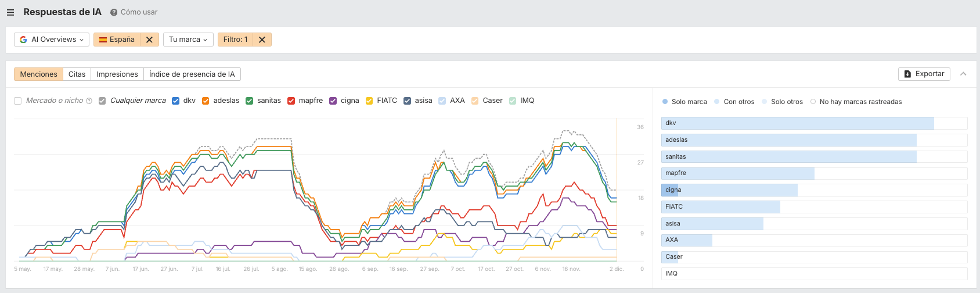This screenshot has width=980, height=293.
Task: Click the cigna mentions bar
Action: tap(729, 190)
